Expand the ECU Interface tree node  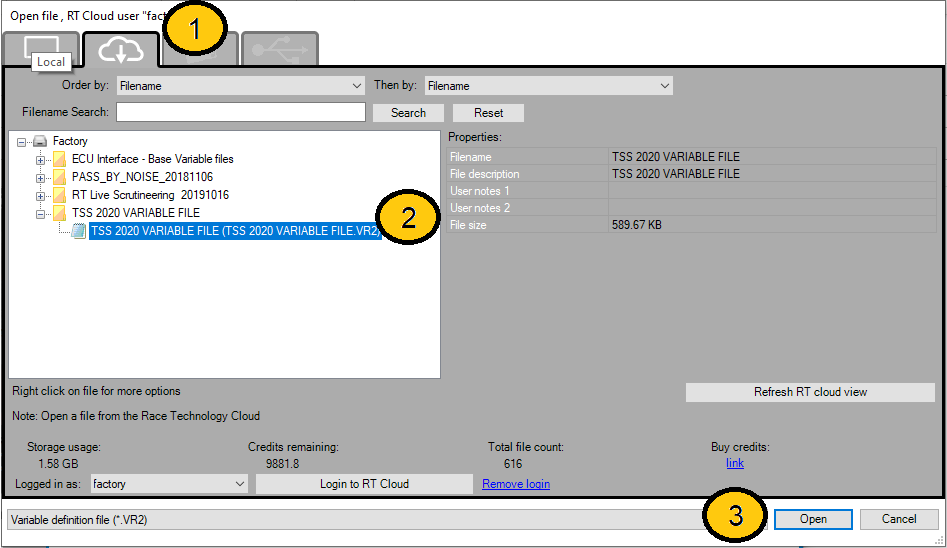[x=41, y=159]
